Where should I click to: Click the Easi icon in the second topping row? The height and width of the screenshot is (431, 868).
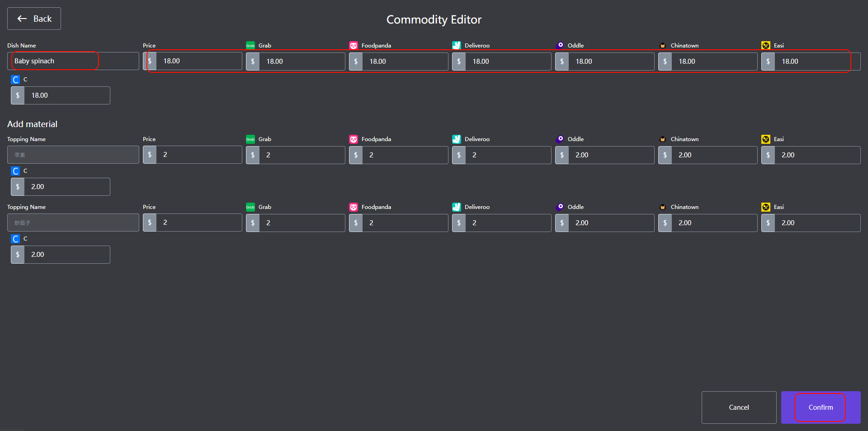coord(765,207)
